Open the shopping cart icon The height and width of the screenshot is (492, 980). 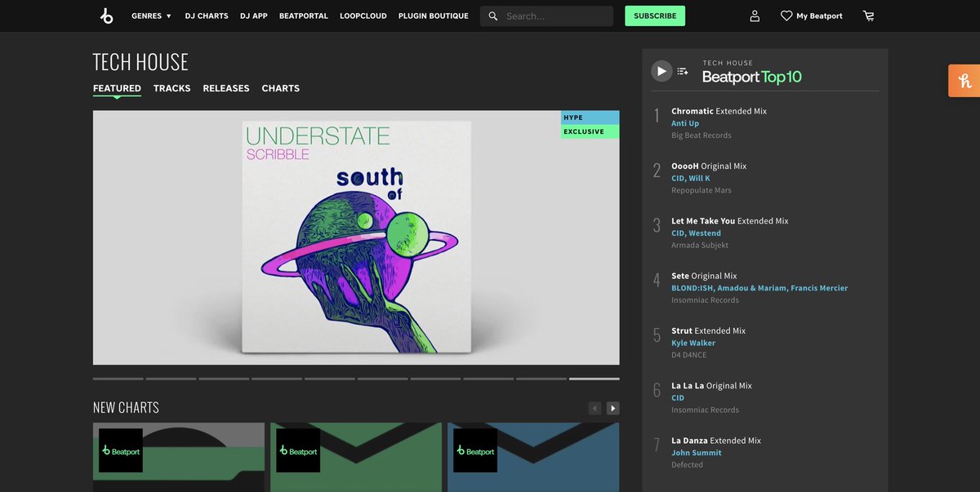coord(869,16)
